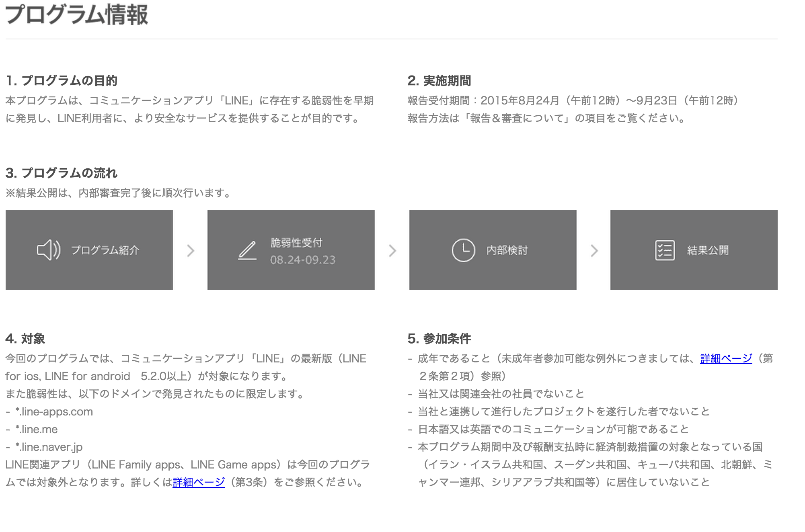Viewport: 805px width, 532px height.
Task: Click condition 当社と連携して進行したプロジェクト
Action: click(564, 411)
